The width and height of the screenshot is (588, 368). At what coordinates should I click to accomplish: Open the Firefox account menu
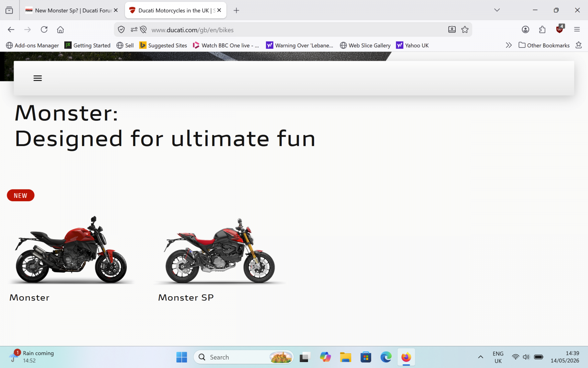[526, 29]
